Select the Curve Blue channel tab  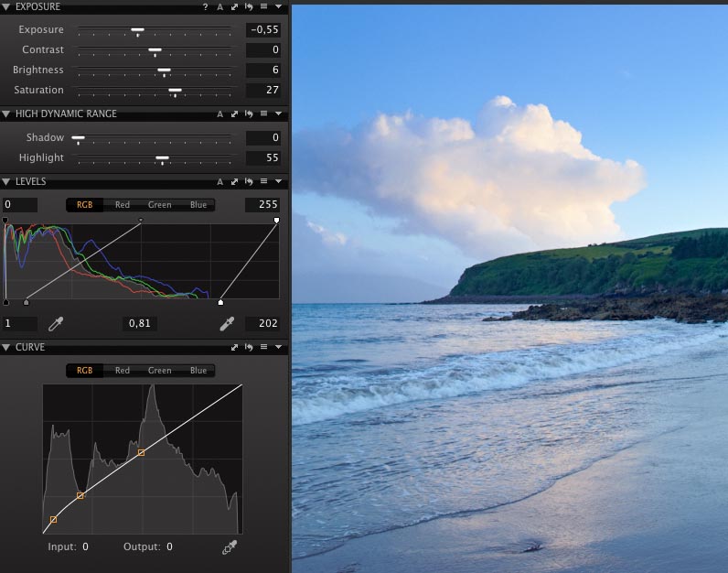point(198,371)
